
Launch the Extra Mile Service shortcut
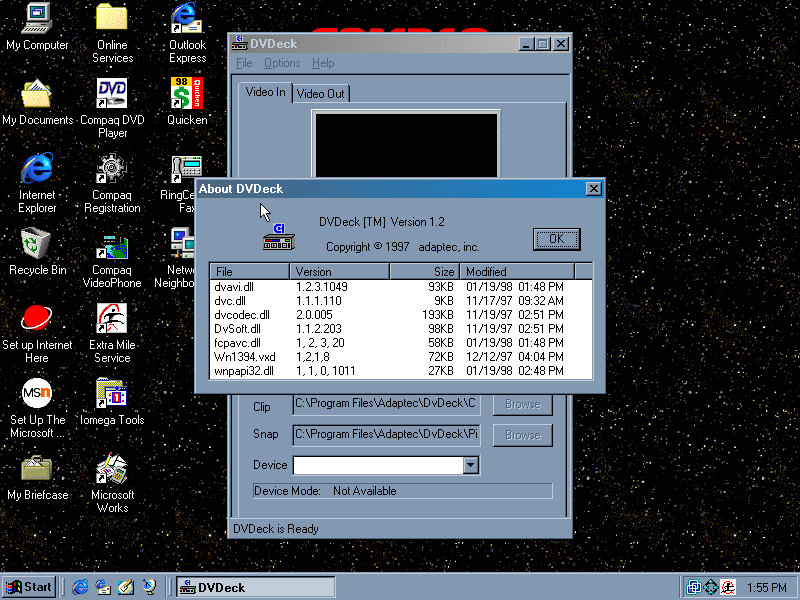click(x=112, y=333)
